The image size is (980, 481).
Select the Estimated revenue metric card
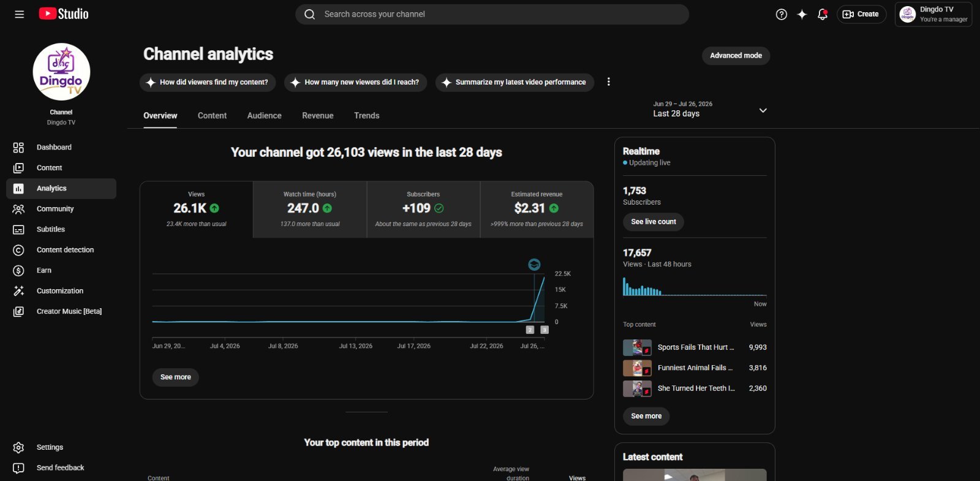click(x=537, y=210)
